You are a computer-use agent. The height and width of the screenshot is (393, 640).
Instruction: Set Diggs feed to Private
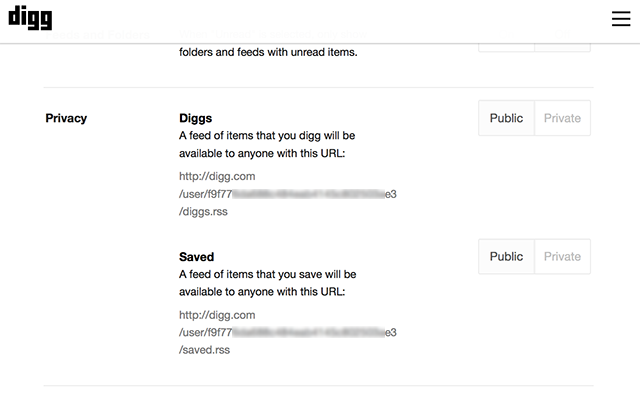[x=562, y=118]
